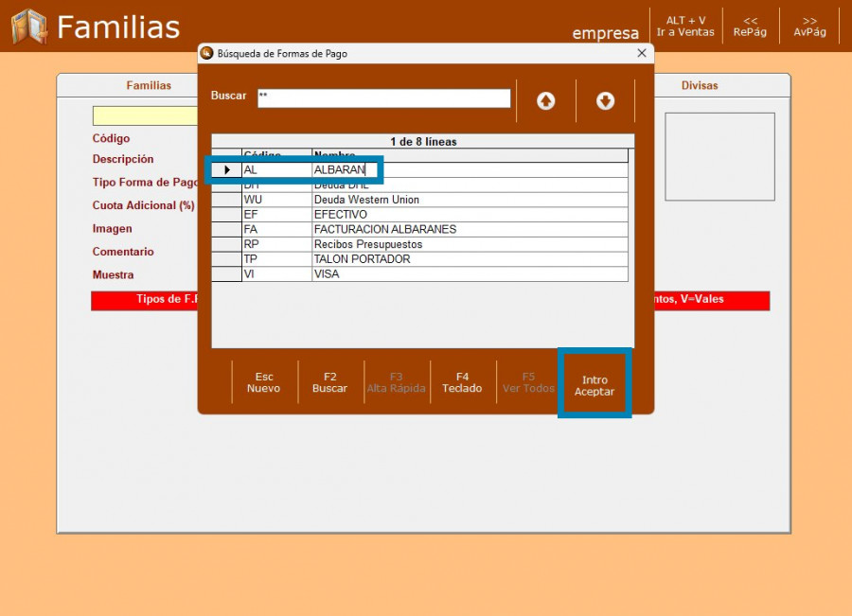Switch to the Familias tab
The width and height of the screenshot is (852, 616).
point(149,86)
